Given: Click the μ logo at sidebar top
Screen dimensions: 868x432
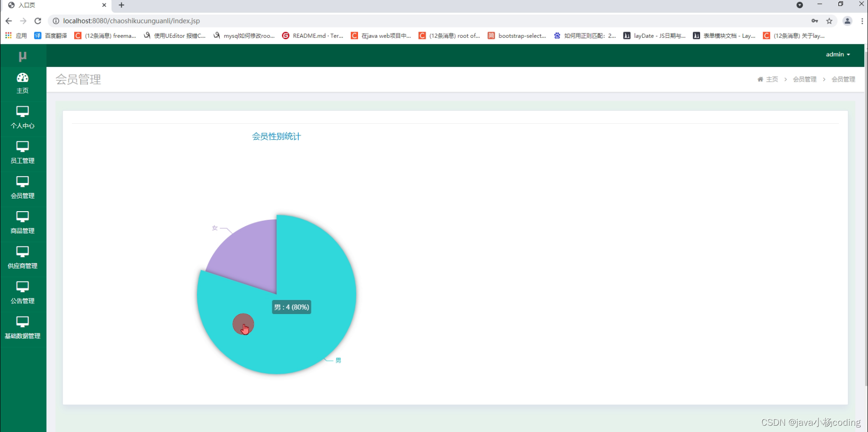Looking at the screenshot, I should [22, 56].
